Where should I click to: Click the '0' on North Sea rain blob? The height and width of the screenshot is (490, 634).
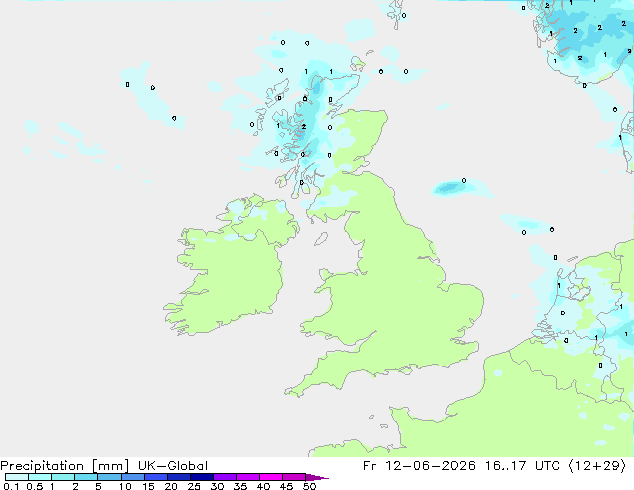tap(464, 180)
